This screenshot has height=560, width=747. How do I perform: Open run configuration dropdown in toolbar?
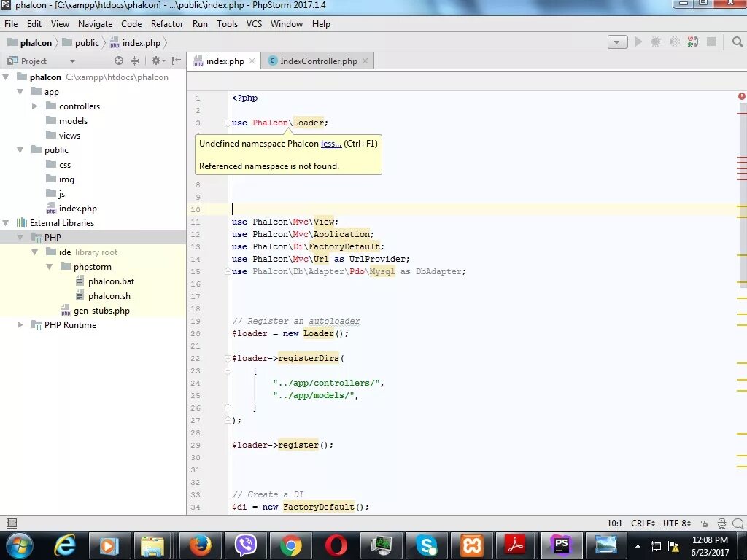point(617,42)
